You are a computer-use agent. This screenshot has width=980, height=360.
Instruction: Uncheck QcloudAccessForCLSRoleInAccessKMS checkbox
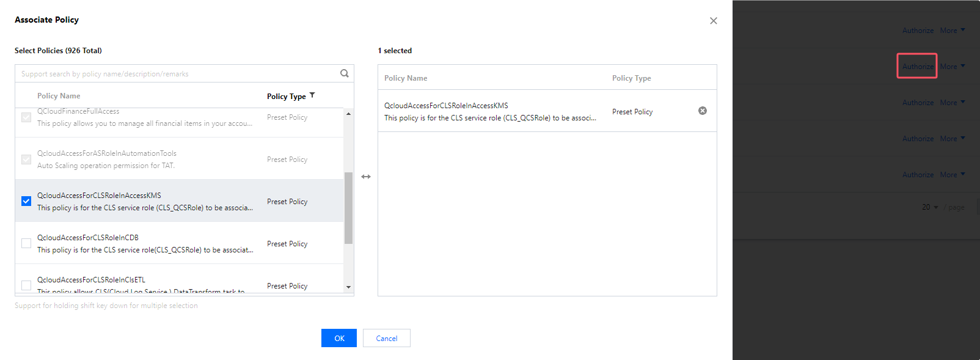(26, 201)
